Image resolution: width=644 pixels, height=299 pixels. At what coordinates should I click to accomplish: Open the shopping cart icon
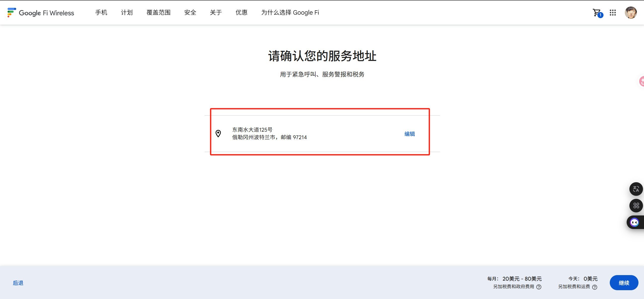597,13
